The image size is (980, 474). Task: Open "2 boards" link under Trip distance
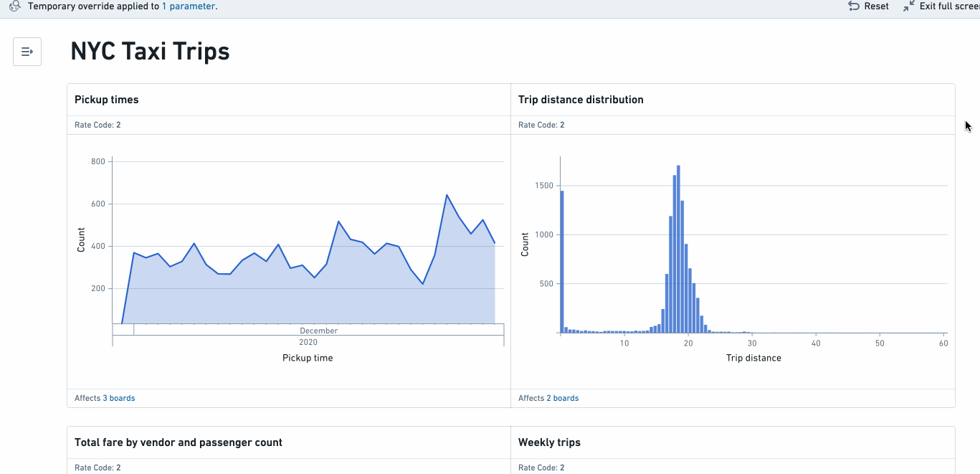click(x=562, y=398)
